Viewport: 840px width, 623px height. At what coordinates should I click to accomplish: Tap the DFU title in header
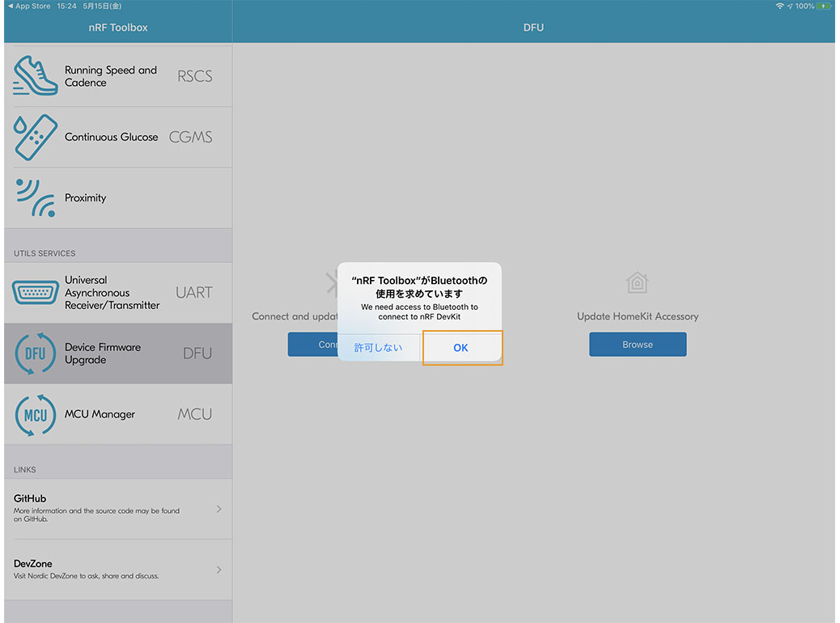coord(533,28)
